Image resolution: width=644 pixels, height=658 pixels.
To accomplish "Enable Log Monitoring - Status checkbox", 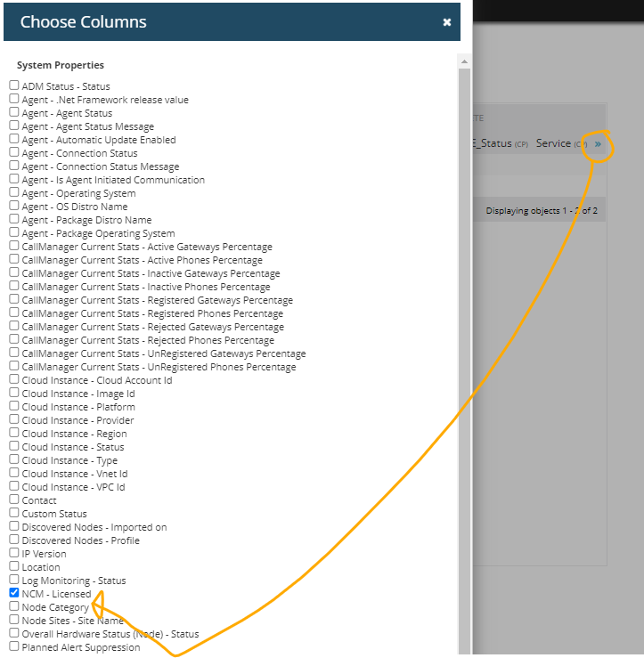I will tap(14, 580).
